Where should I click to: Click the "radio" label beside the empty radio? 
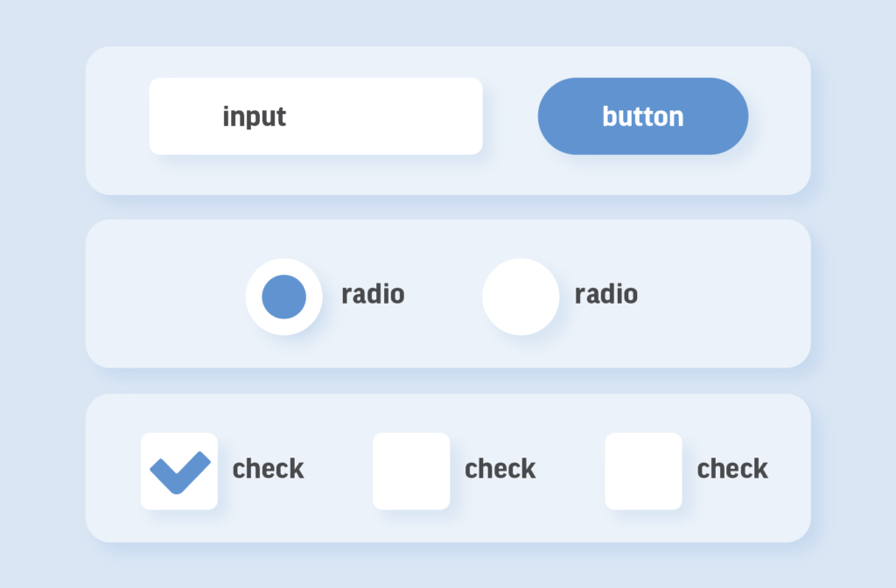point(606,294)
